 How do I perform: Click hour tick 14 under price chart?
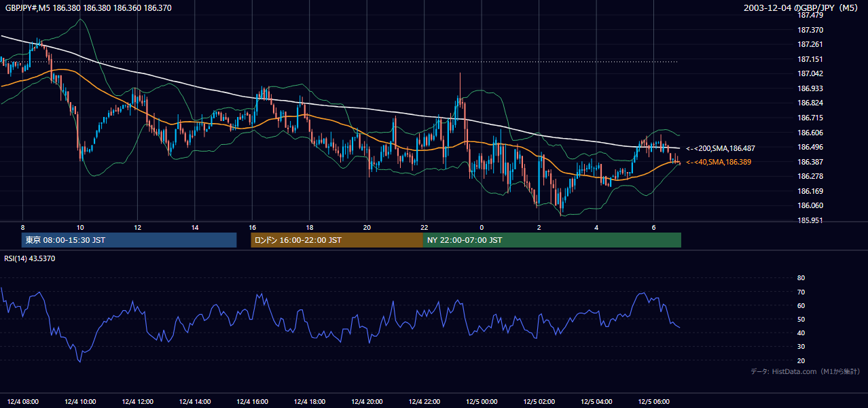(x=195, y=227)
